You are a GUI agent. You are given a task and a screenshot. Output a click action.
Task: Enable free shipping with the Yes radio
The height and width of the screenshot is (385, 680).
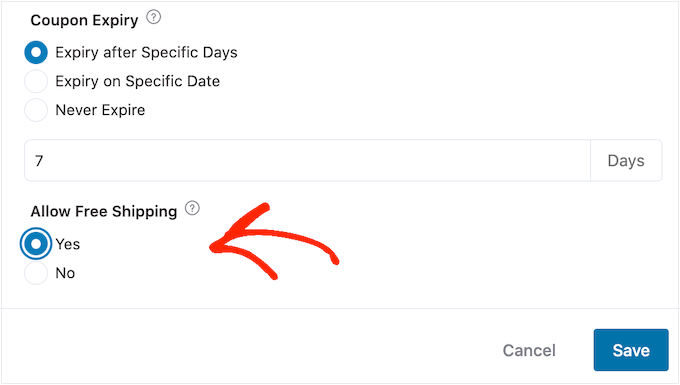pos(36,244)
